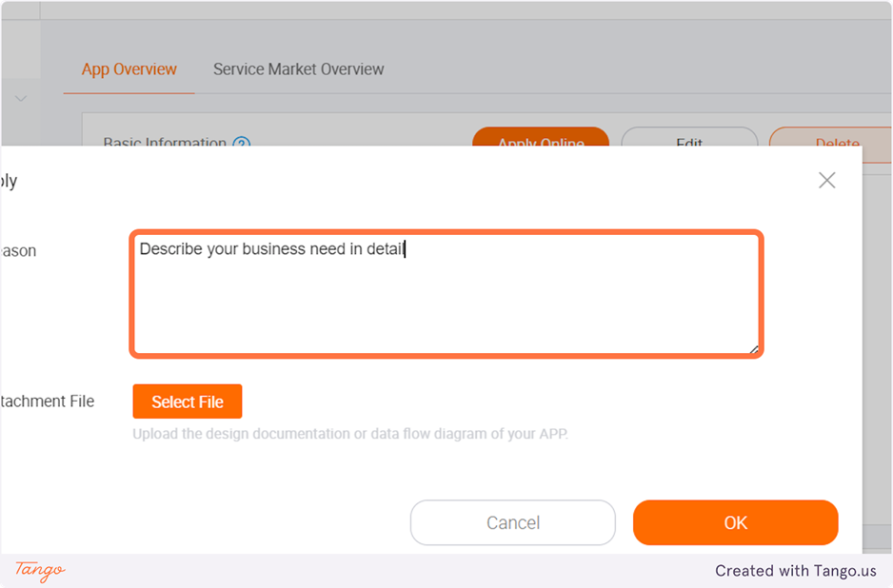The width and height of the screenshot is (893, 588).
Task: Collapse the sidebar using the chevron arrow
Action: pyautogui.click(x=21, y=98)
